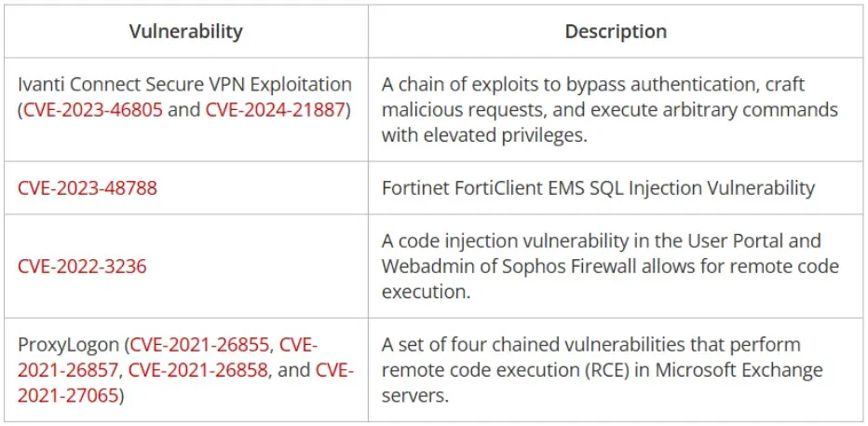Image resolution: width=868 pixels, height=426 pixels.
Task: Click the CVE-2023-48788 link
Action: coord(88,187)
